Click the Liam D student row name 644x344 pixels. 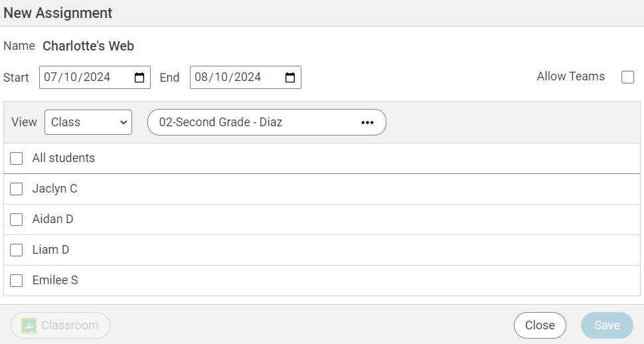click(x=51, y=250)
